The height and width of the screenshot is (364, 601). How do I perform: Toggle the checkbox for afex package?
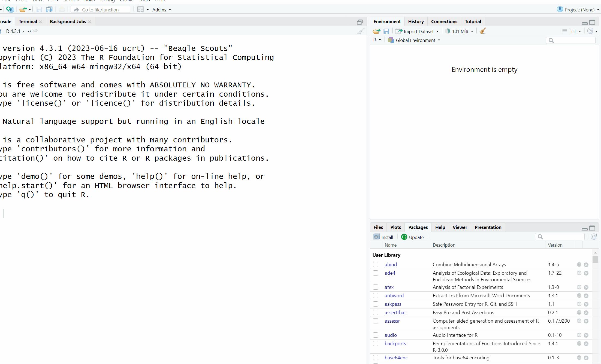376,287
